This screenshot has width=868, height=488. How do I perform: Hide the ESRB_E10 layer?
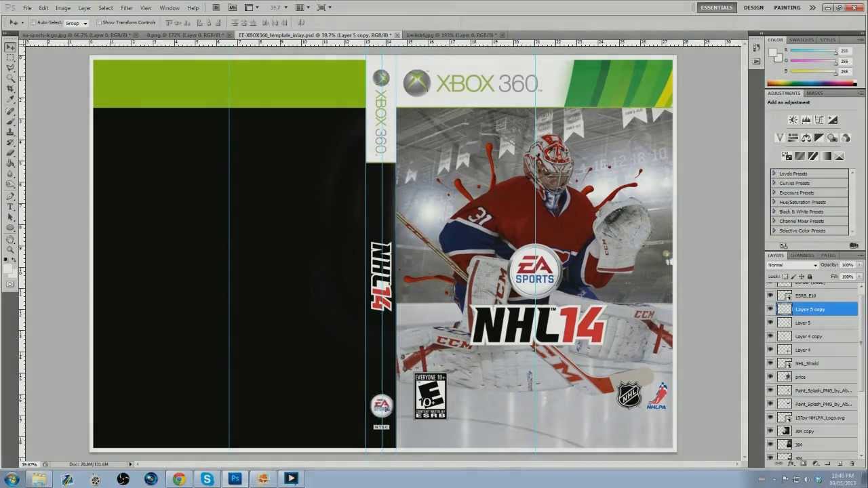(770, 296)
